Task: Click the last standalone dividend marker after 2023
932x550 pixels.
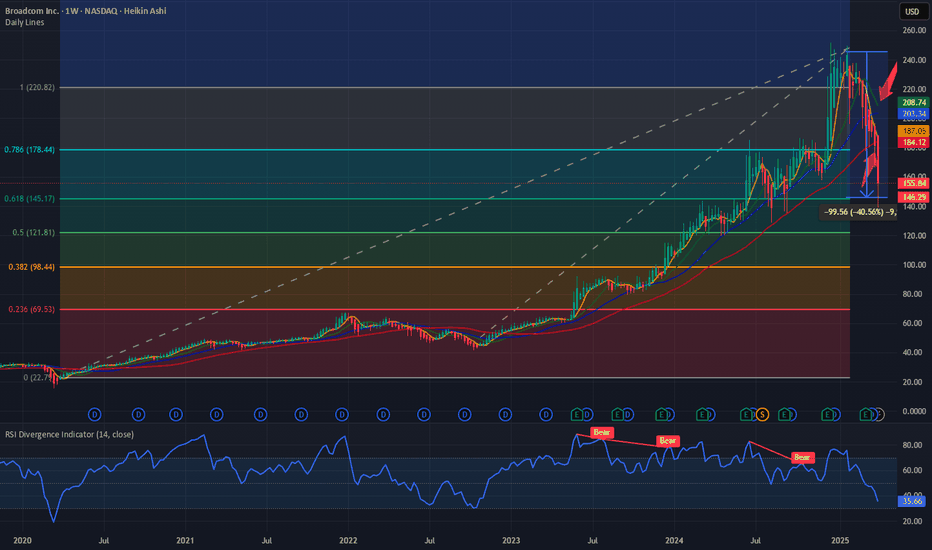Action: pos(546,414)
